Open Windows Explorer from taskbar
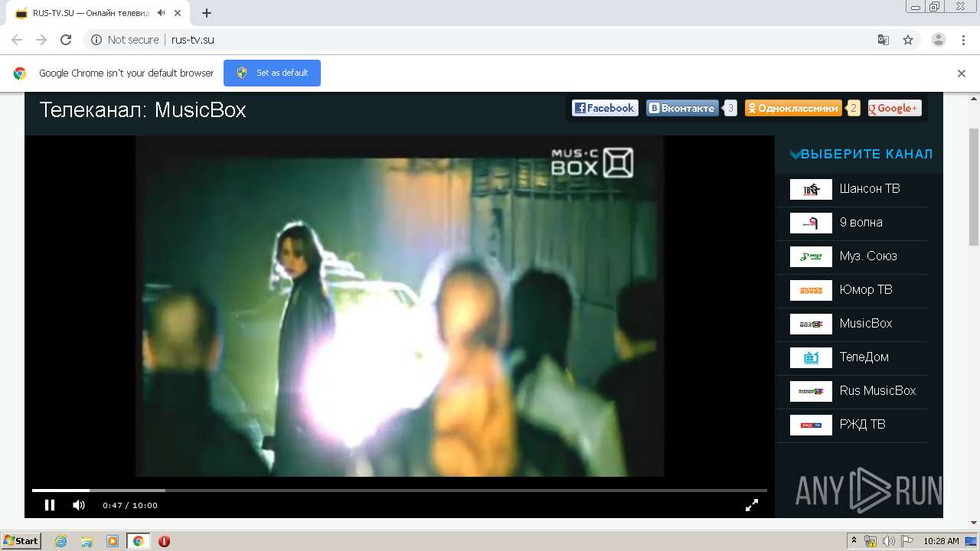The width and height of the screenshot is (980, 551). [x=87, y=541]
